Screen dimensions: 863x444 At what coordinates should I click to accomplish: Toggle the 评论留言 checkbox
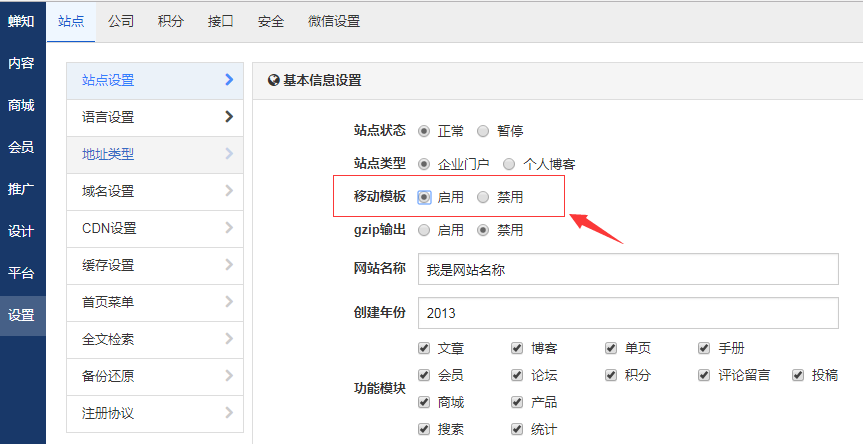coord(704,375)
